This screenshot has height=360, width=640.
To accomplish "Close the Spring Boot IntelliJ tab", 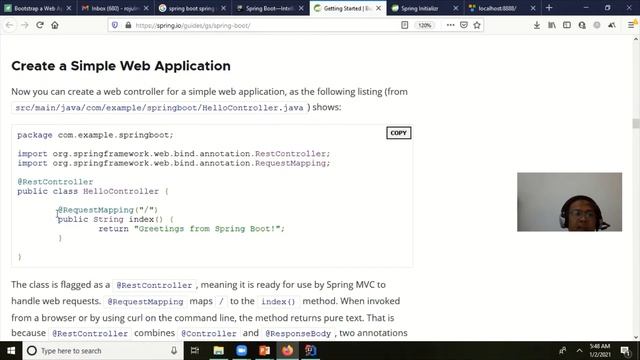I will tap(301, 8).
